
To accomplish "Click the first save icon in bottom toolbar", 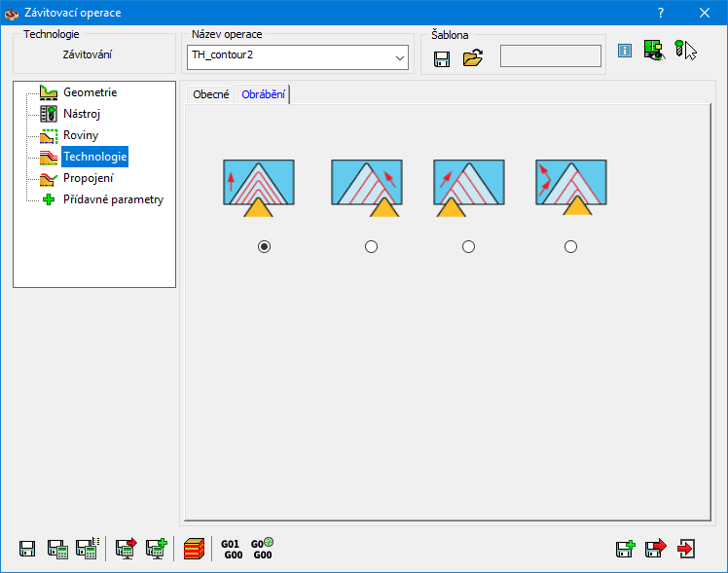I will click(27, 549).
